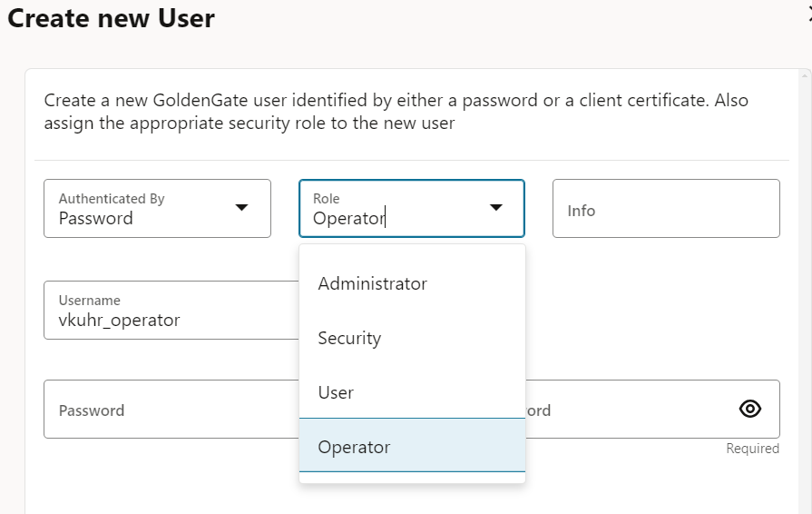
Task: Pick the User role option
Action: point(336,392)
